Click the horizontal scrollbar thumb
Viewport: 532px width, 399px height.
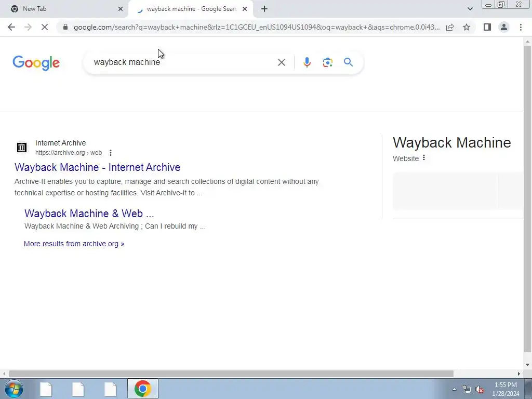[x=231, y=374]
